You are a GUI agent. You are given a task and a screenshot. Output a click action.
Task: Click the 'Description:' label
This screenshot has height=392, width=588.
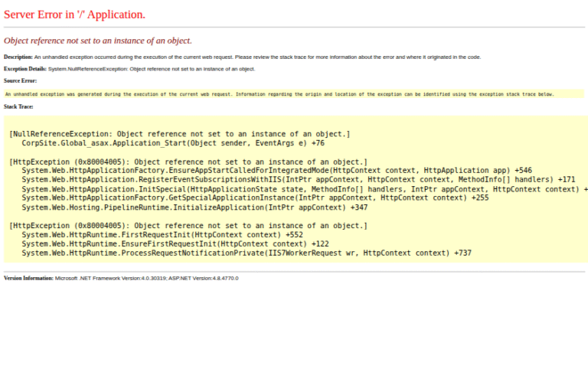[x=18, y=57]
